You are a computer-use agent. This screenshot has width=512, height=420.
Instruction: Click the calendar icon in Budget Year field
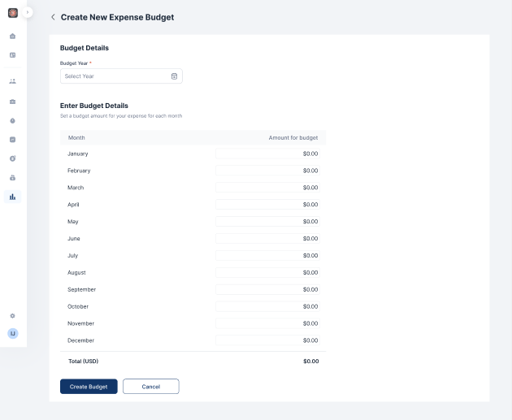pos(174,76)
